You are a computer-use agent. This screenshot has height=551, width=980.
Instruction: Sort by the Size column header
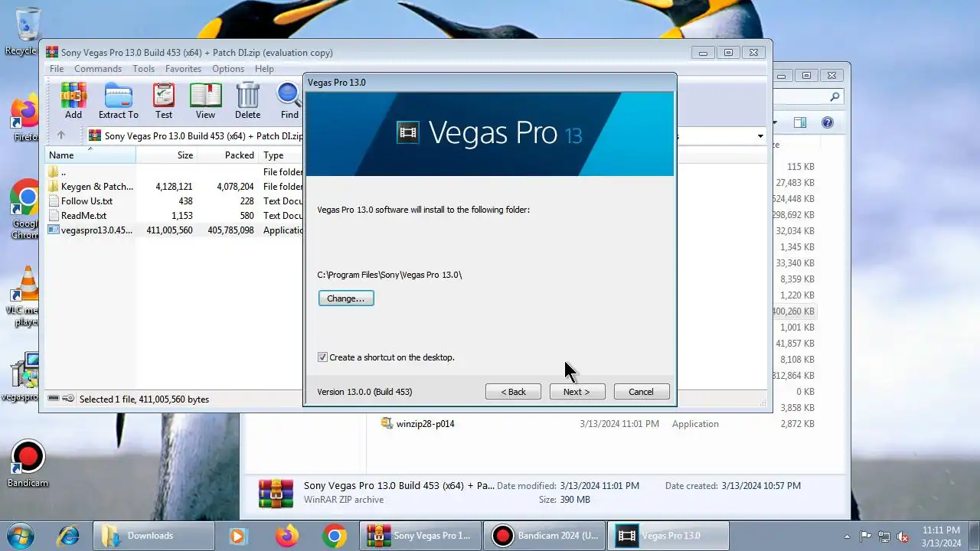coord(166,155)
